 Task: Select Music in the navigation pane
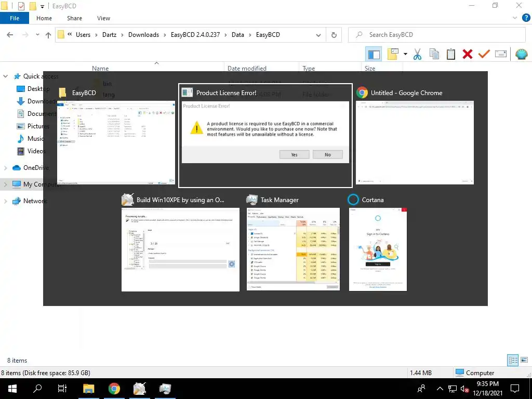[x=30, y=138]
